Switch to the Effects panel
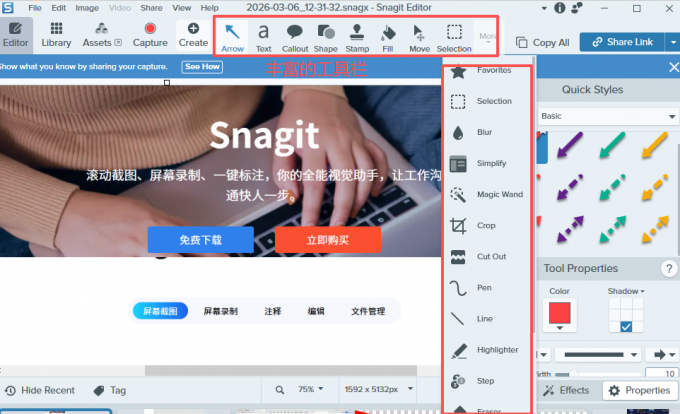Viewport: 680px width, 414px height. point(566,391)
